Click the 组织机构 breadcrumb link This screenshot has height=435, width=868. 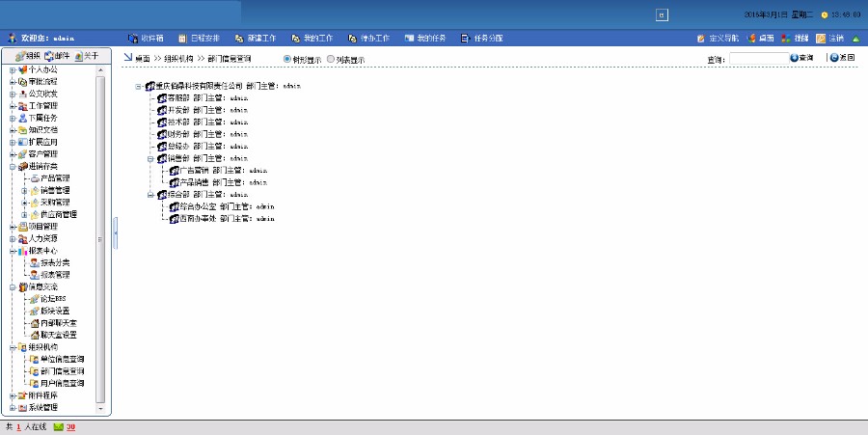pyautogui.click(x=178, y=59)
